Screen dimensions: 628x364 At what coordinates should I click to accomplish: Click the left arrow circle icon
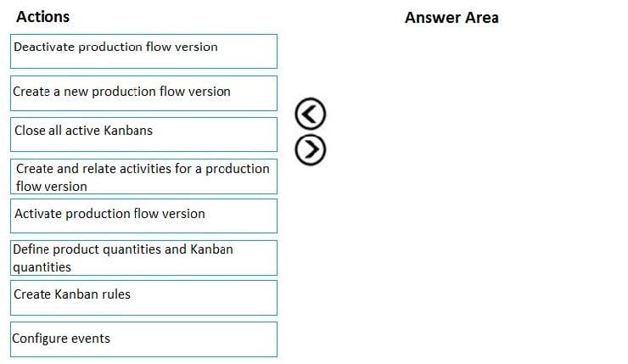pos(311,114)
